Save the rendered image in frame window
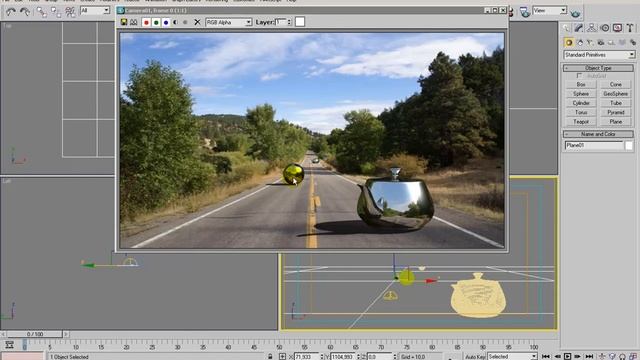Image resolution: width=640 pixels, height=360 pixels. tap(124, 22)
